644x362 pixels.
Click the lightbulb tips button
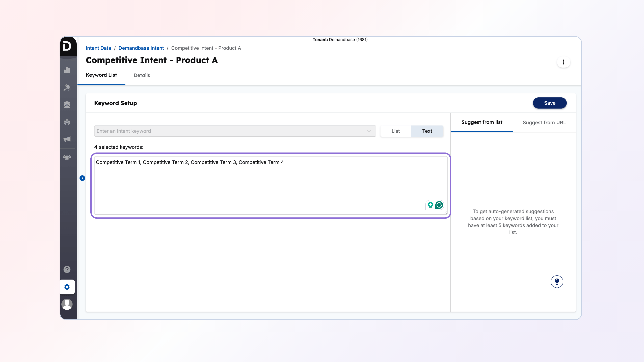(x=557, y=282)
